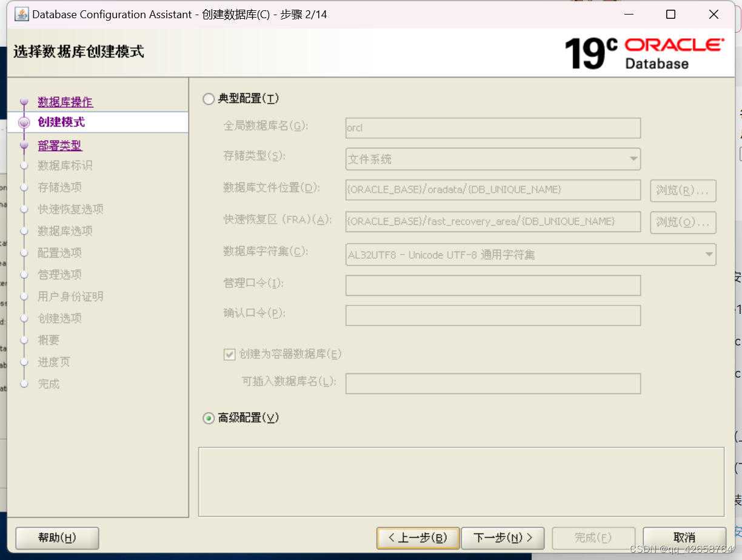Screen dimensions: 742x560
Task: Close the Database Configuration Assistant window
Action: click(714, 15)
